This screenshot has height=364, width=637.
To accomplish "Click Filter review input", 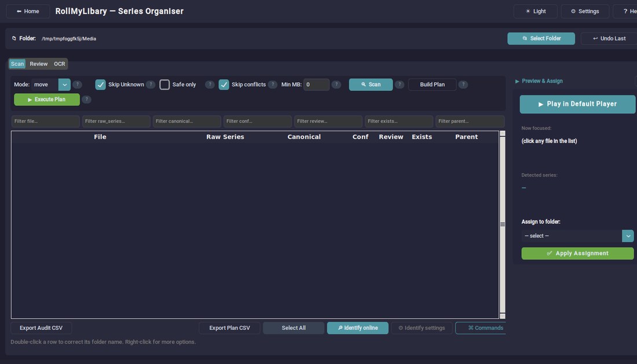I will (328, 122).
